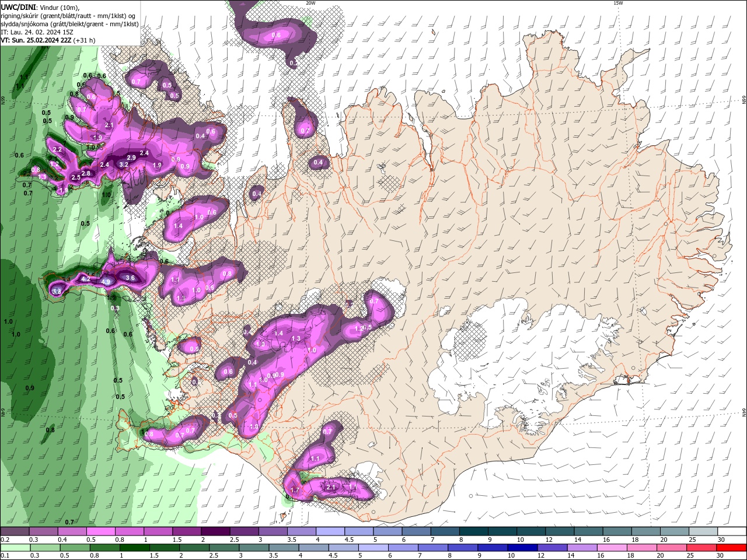Viewport: 747px width, 560px height.
Task: Pick the dark blue 10–12 swatch, bottom legend row
Action: [x=521, y=548]
